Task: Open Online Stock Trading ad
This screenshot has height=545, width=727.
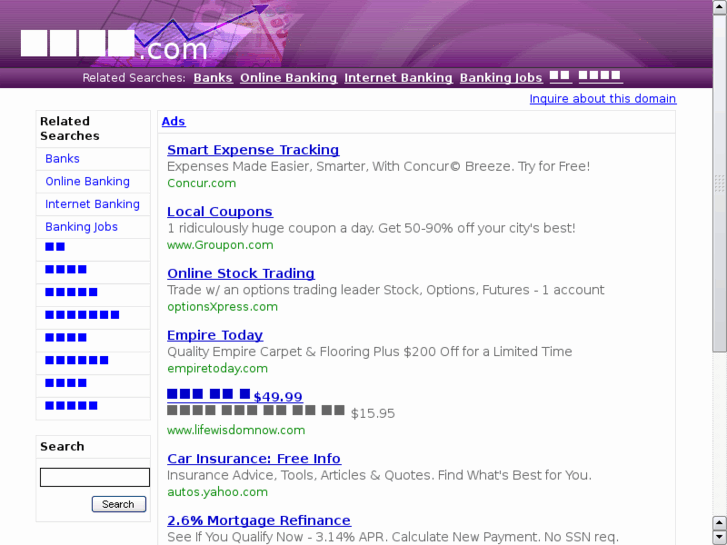Action: coord(241,273)
